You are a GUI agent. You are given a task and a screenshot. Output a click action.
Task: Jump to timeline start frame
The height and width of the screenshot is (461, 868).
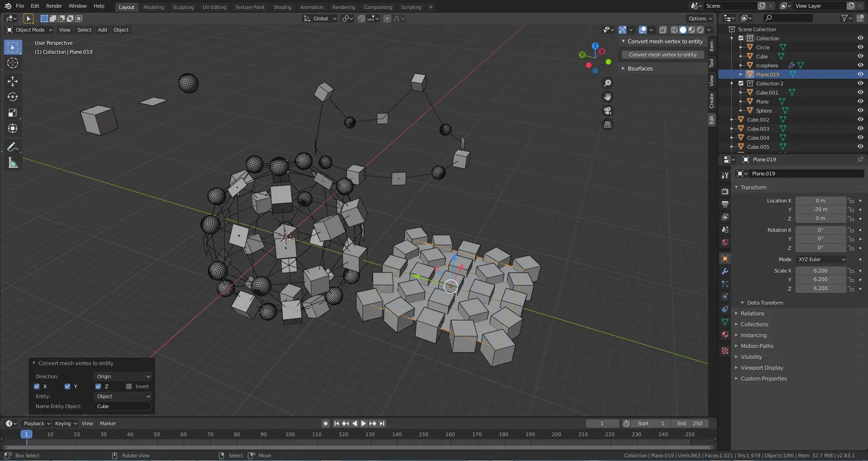[336, 424]
